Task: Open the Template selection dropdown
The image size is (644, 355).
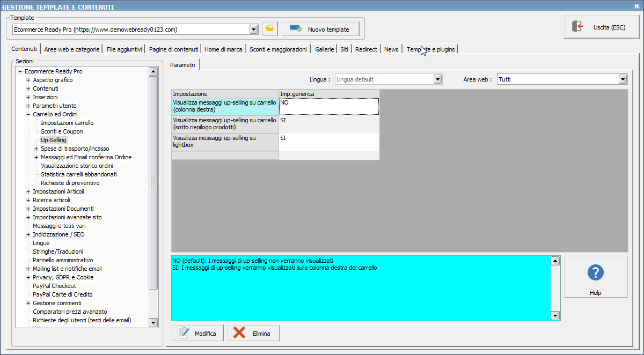Action: tap(254, 29)
